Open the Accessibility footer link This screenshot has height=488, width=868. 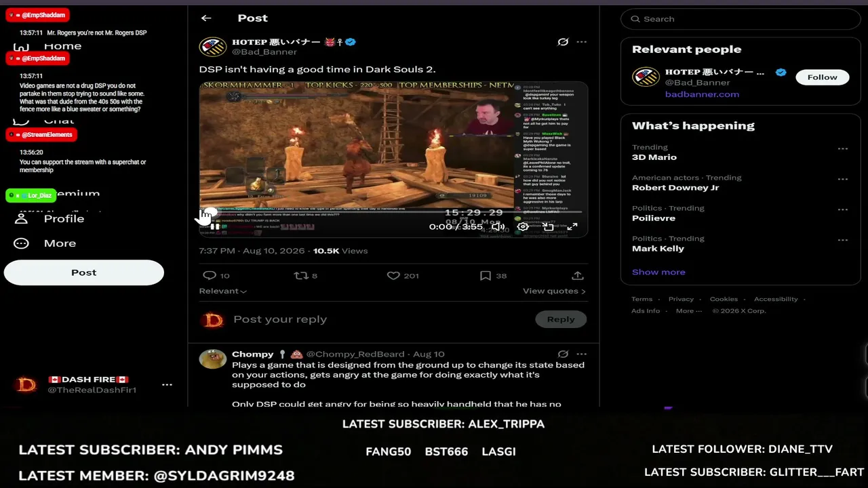pyautogui.click(x=776, y=299)
